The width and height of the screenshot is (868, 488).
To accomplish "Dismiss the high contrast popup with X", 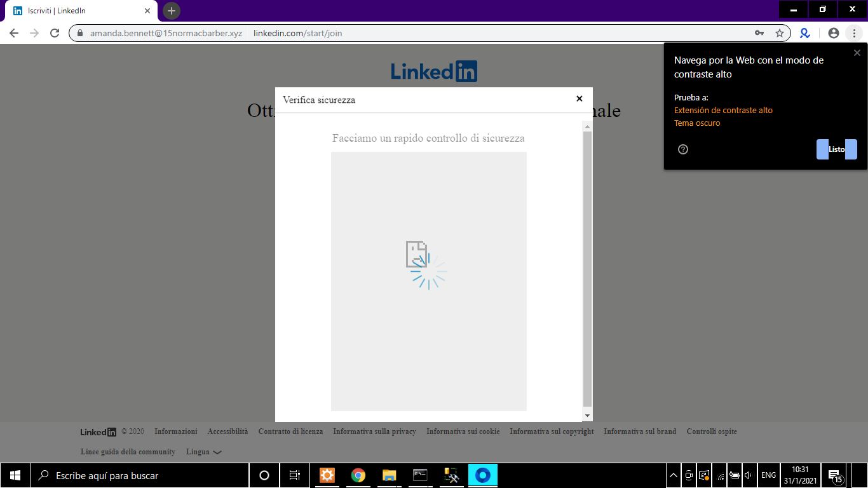I will (x=857, y=53).
